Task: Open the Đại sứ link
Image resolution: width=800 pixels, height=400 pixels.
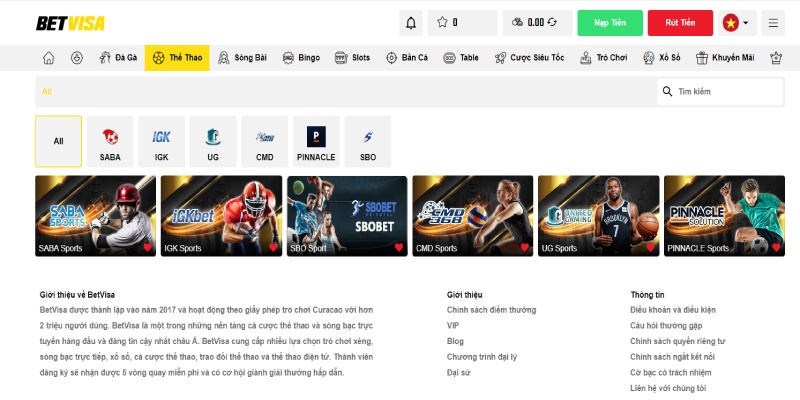Action: tap(459, 372)
